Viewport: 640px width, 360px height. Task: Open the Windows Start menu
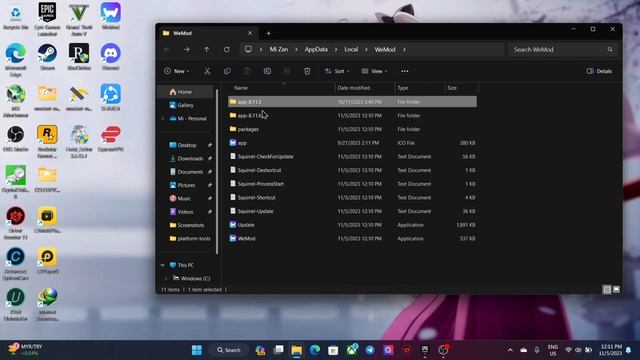tap(197, 350)
